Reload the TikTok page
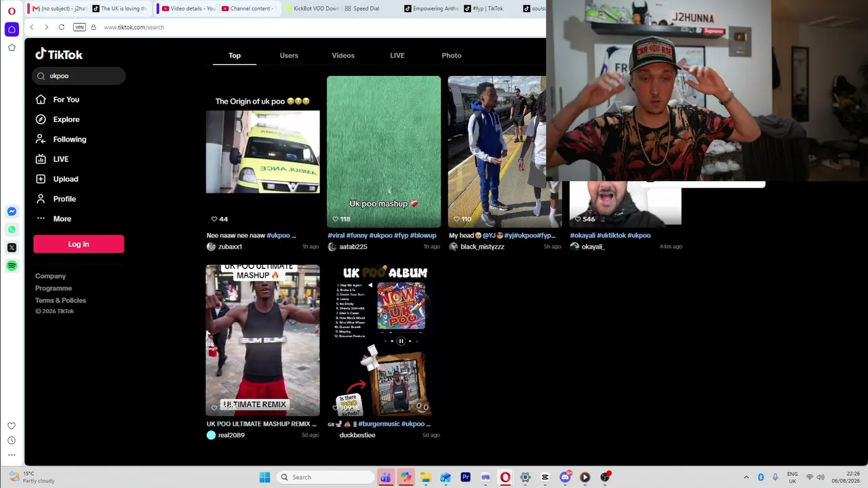Viewport: 868px width, 488px height. (61, 27)
